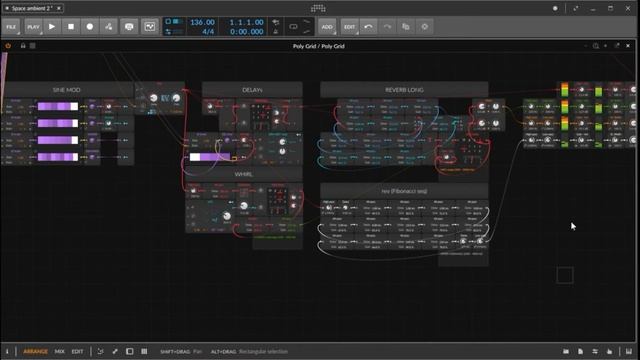Viewport: 640px width, 360px height.
Task: Click the notification dot icon in title bar
Action: point(555,8)
